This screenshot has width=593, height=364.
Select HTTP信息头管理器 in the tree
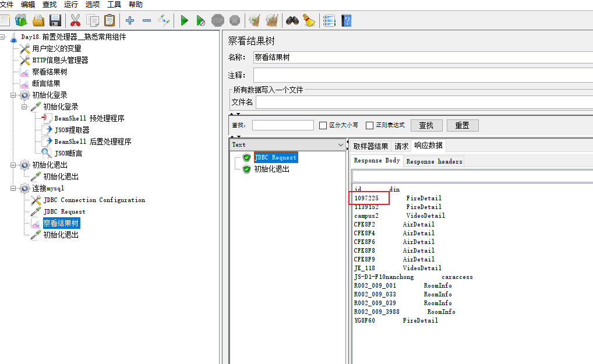tap(60, 61)
